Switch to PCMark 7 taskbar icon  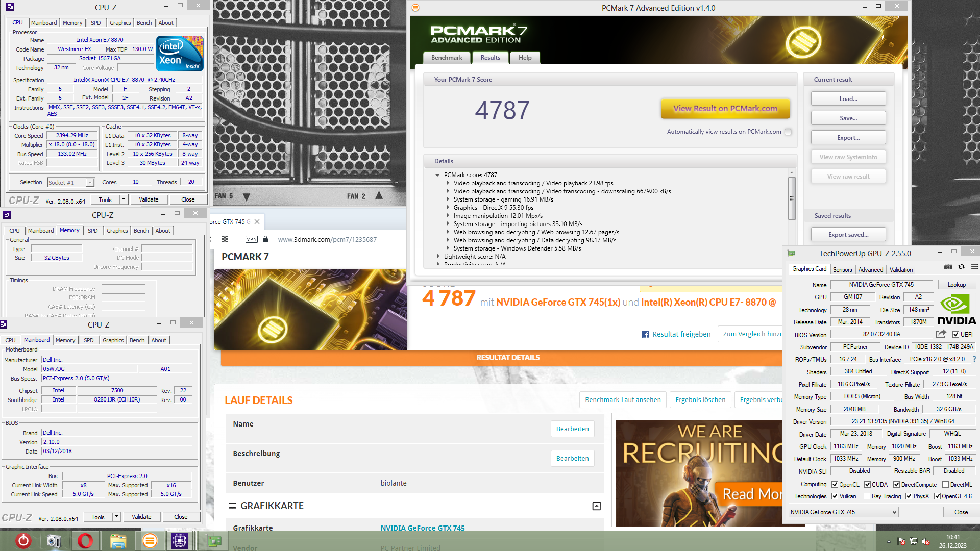click(150, 541)
